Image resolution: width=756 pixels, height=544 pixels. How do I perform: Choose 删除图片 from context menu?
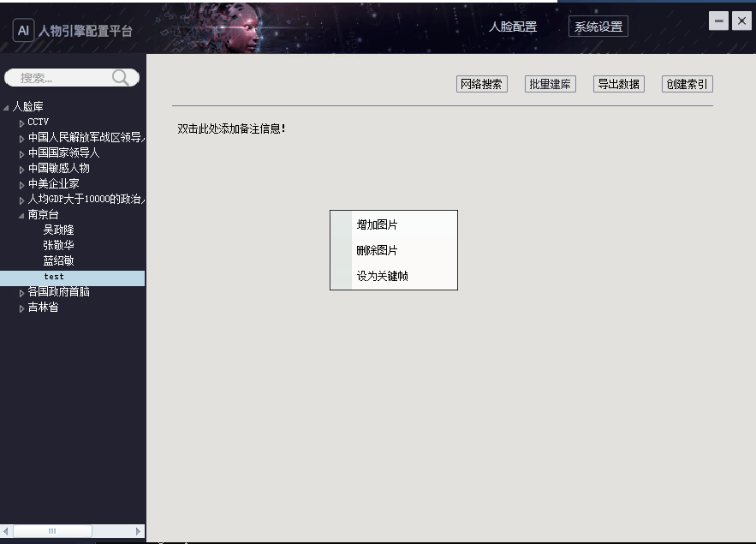point(394,250)
